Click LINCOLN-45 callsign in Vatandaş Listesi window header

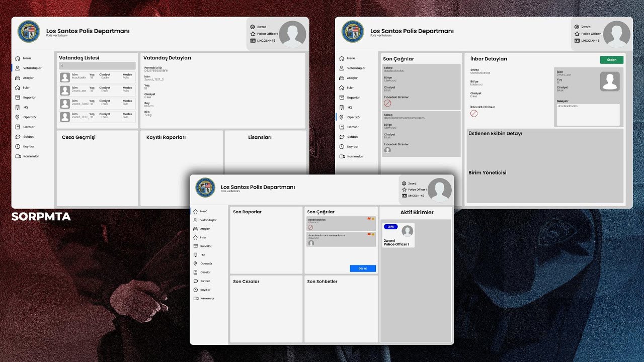click(266, 41)
